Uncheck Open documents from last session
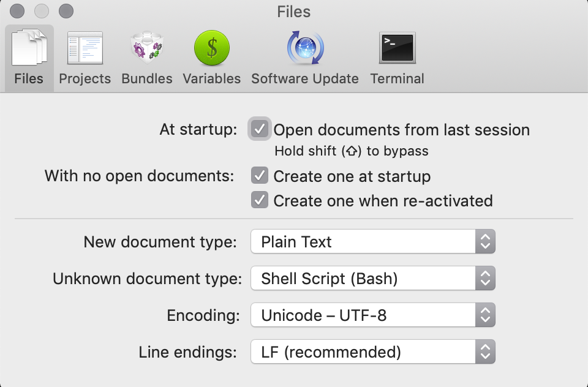 click(260, 129)
